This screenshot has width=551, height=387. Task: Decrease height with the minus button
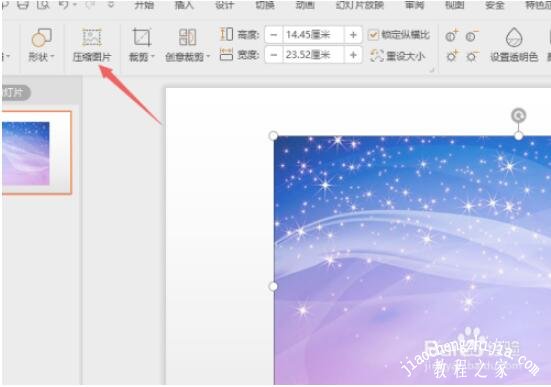click(274, 35)
